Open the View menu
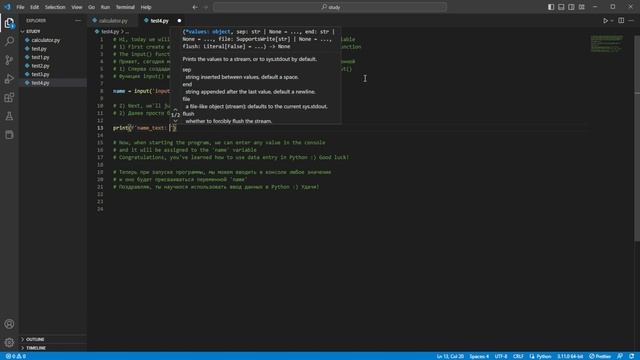The image size is (640, 360). pyautogui.click(x=77, y=7)
